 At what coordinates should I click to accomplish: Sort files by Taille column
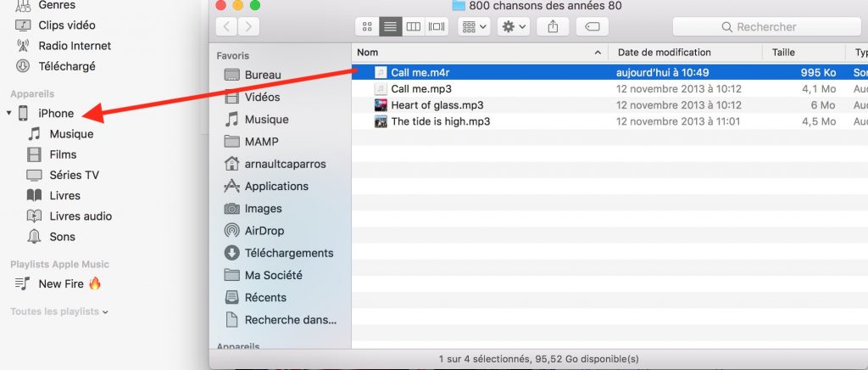pyautogui.click(x=804, y=52)
